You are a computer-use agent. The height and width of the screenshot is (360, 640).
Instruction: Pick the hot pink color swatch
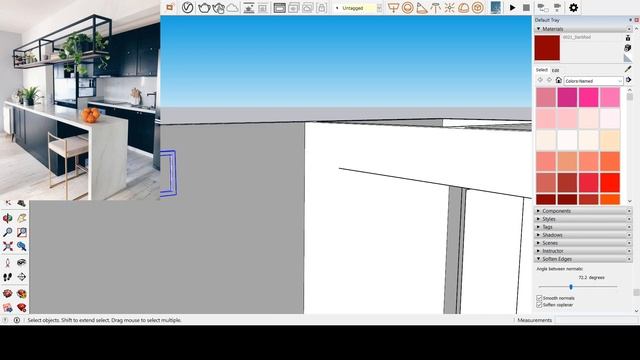(x=589, y=98)
